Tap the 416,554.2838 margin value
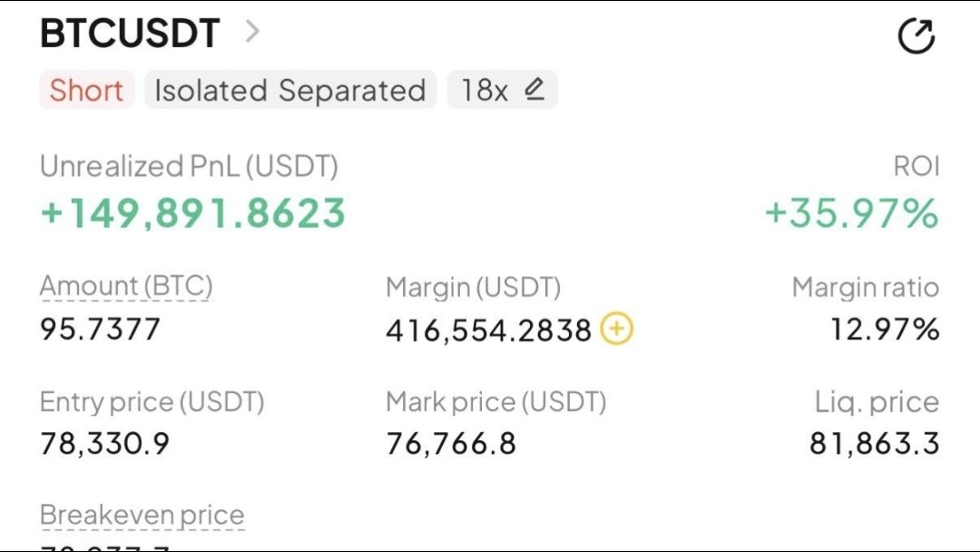The height and width of the screenshot is (552, 980). pyautogui.click(x=489, y=330)
